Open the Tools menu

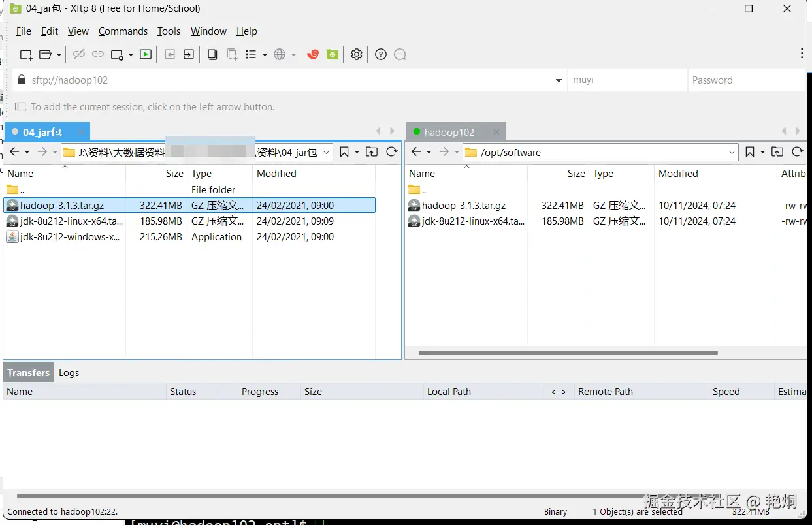tap(169, 31)
